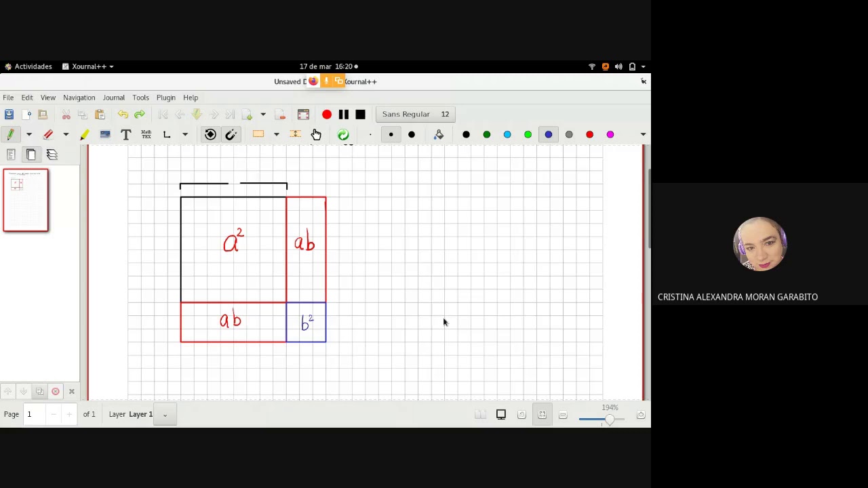
Task: Toggle fullscreen mode icon
Action: point(303,115)
